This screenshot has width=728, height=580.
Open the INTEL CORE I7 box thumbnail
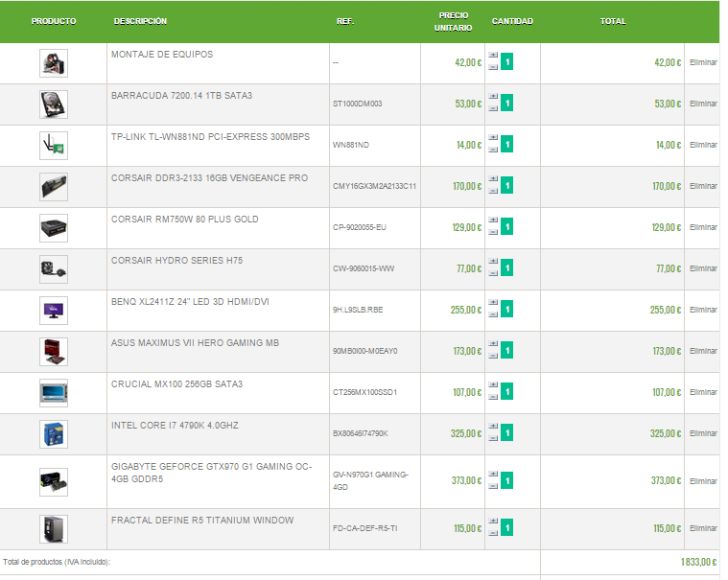[x=54, y=435]
